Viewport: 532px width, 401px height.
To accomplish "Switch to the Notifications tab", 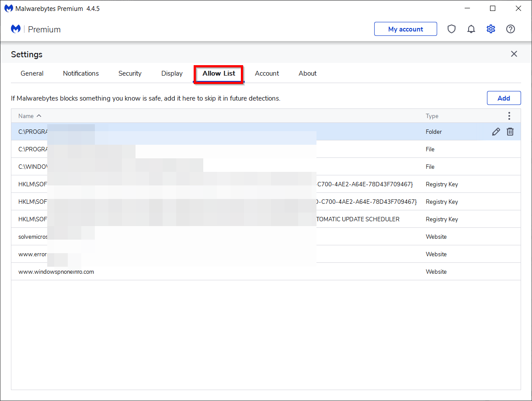I will tap(81, 73).
